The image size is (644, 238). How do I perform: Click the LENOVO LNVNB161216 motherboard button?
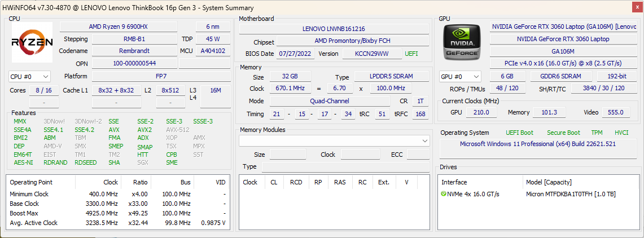point(334,29)
